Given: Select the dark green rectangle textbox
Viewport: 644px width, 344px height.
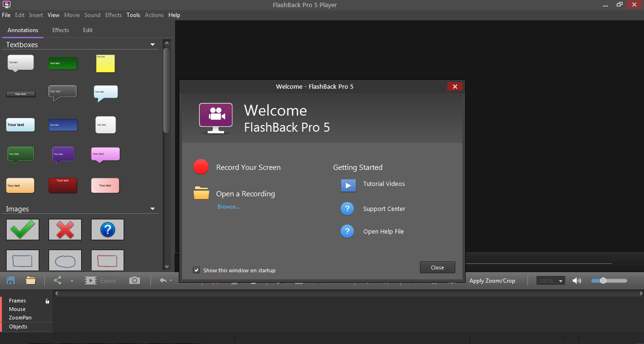Looking at the screenshot, I should 63,63.
